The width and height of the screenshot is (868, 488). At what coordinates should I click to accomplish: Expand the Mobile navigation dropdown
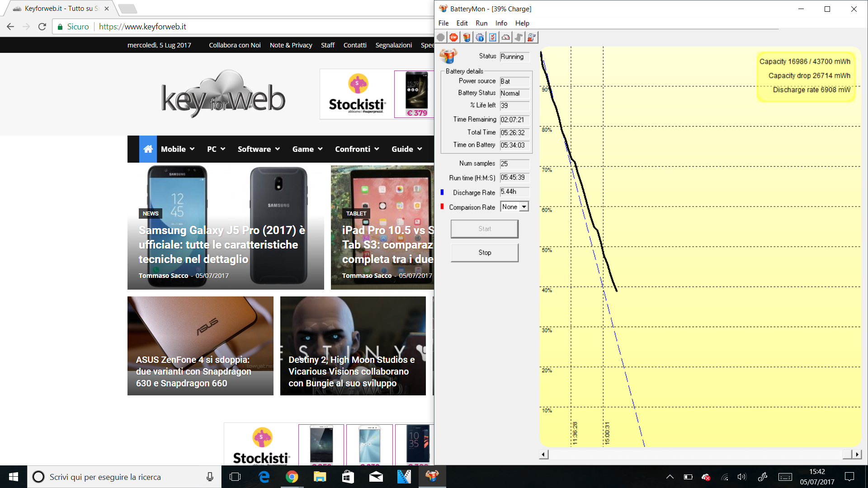pyautogui.click(x=178, y=149)
